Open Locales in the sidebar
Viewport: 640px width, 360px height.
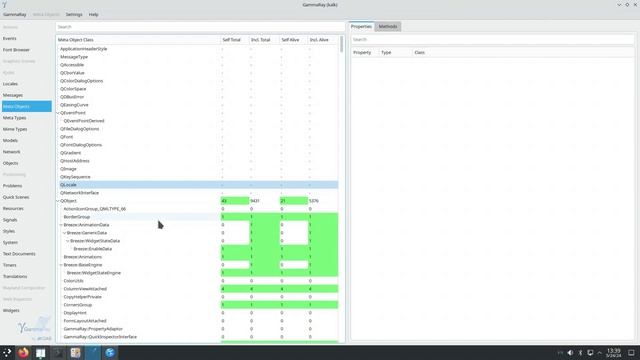[x=27, y=84]
